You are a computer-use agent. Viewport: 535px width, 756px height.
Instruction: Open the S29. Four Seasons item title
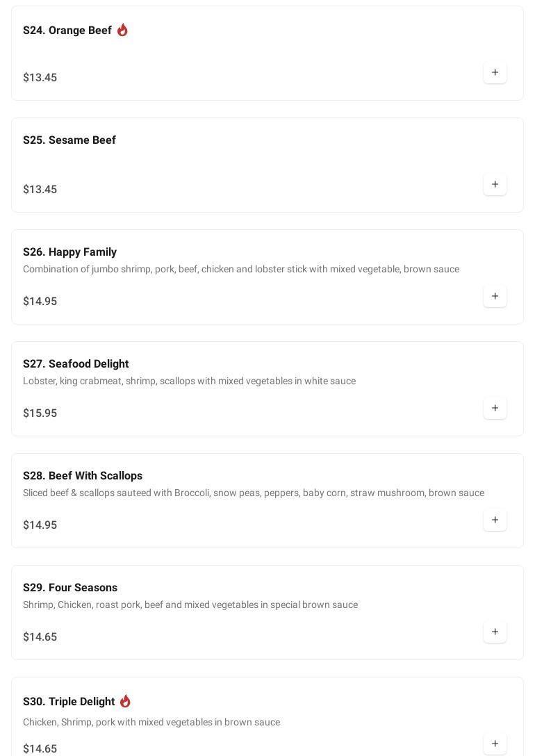pos(70,588)
